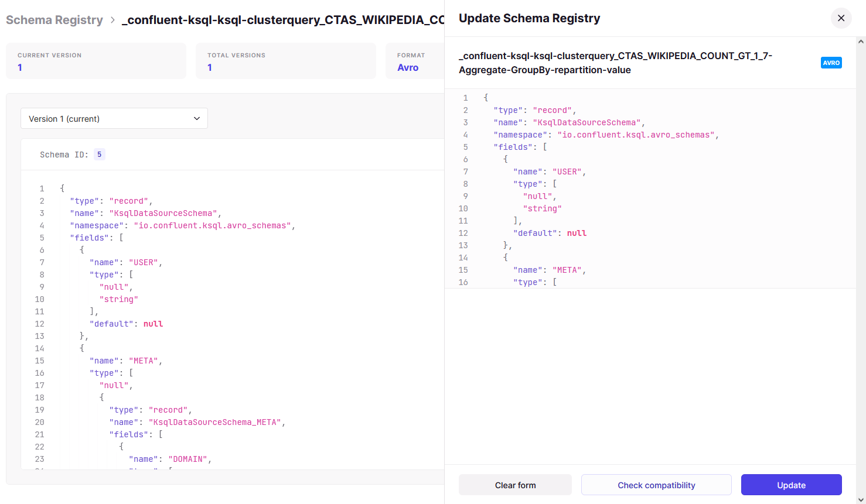Click "KsqlDataSourceSchema" in the editor panel
The image size is (866, 504).
pyautogui.click(x=587, y=122)
